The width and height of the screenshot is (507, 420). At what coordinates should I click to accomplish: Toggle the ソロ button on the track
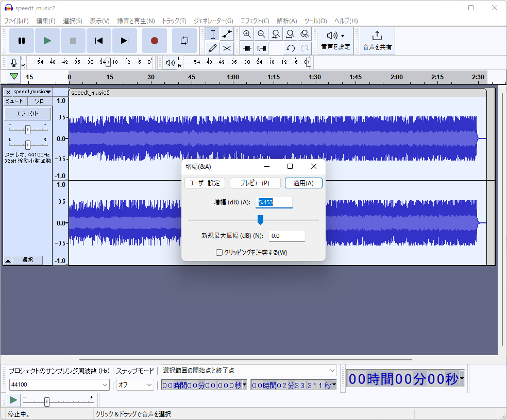pos(39,101)
